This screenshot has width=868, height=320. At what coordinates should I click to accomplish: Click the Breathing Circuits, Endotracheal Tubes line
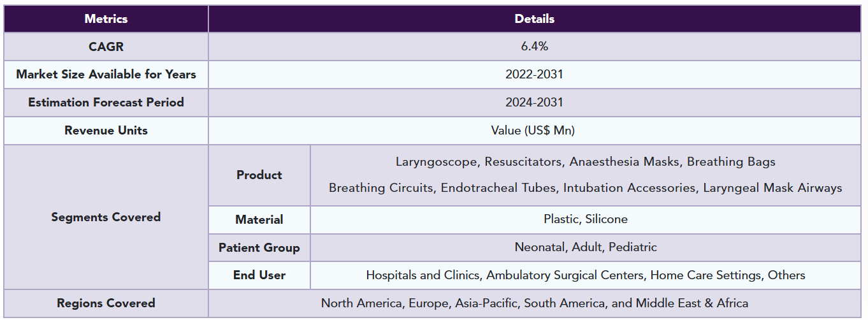click(585, 188)
